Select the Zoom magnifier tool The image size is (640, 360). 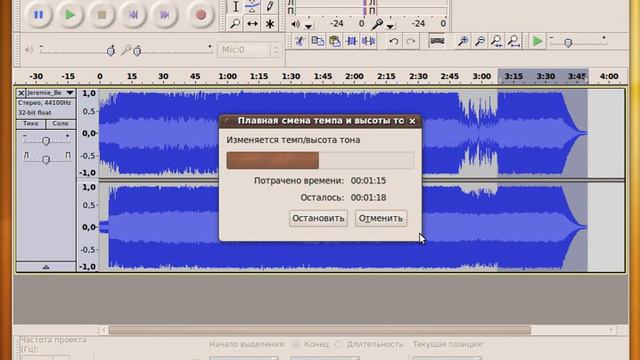click(236, 24)
